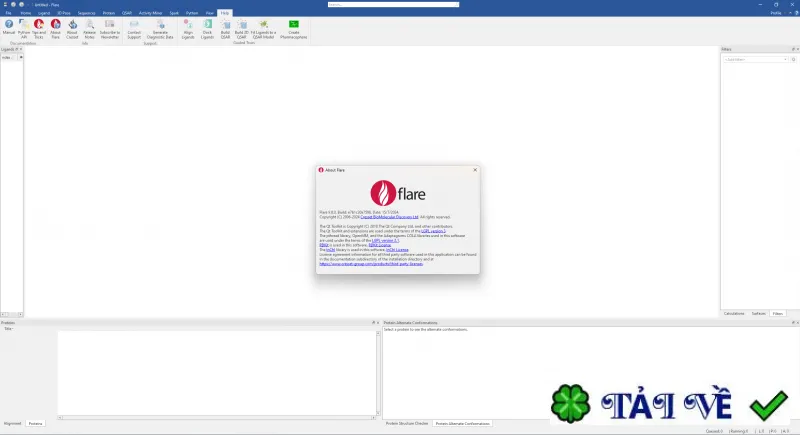Click the Ligands panel horizontal scrollbar
Image resolution: width=800 pixels, height=435 pixels.
pos(12,315)
